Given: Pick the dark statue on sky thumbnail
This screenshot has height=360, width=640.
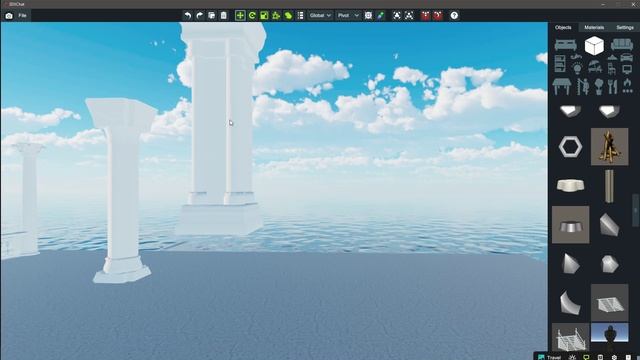Looking at the screenshot, I should 609,337.
